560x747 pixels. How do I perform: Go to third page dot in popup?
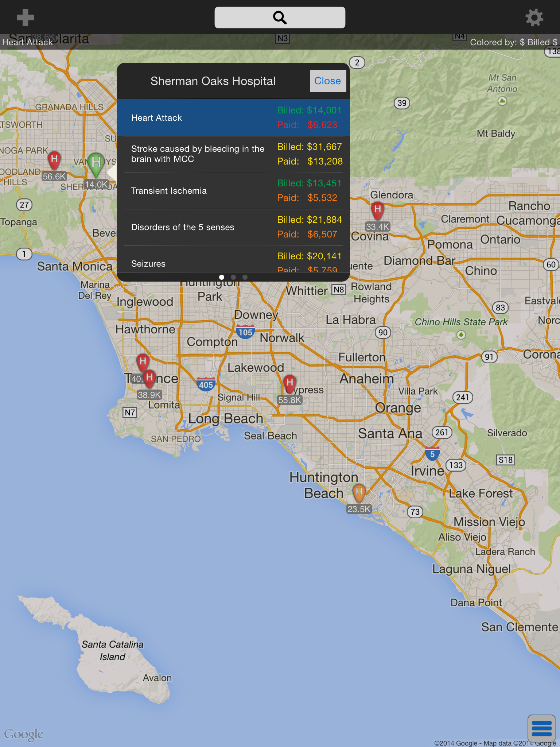(245, 277)
